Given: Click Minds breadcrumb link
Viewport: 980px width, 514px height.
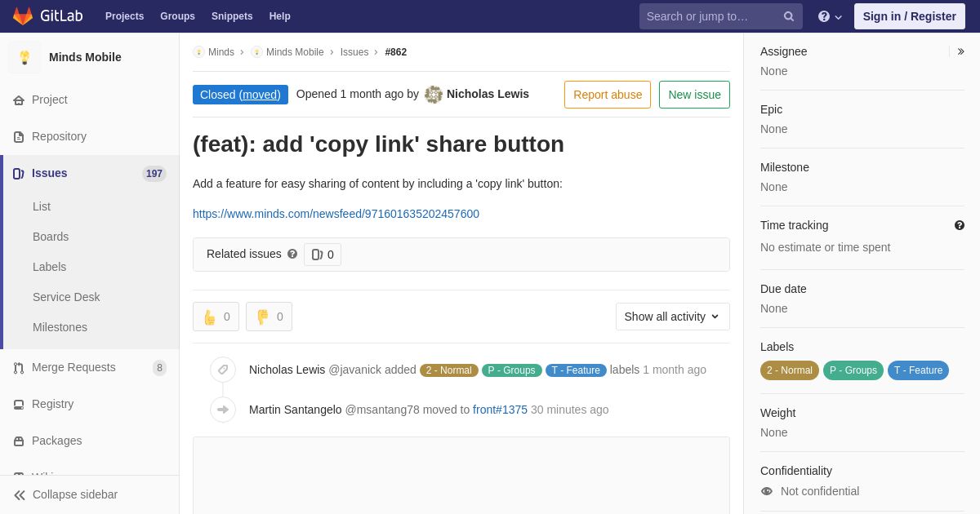Looking at the screenshot, I should (x=221, y=52).
